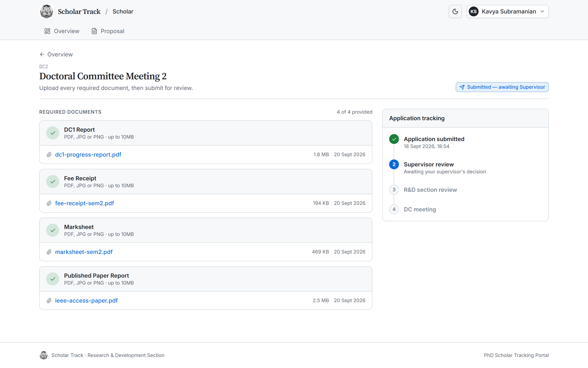Click the 'REQUIRED DOCUMENTS' section label
588x368 pixels.
[x=70, y=112]
